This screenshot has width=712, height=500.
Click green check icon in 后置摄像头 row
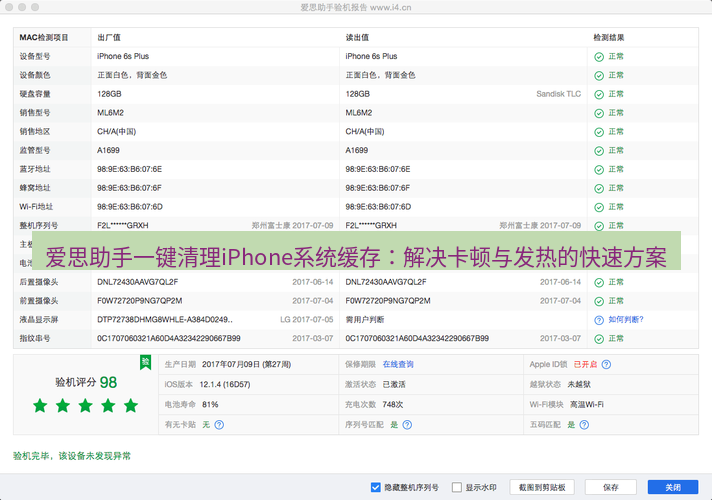(x=599, y=282)
